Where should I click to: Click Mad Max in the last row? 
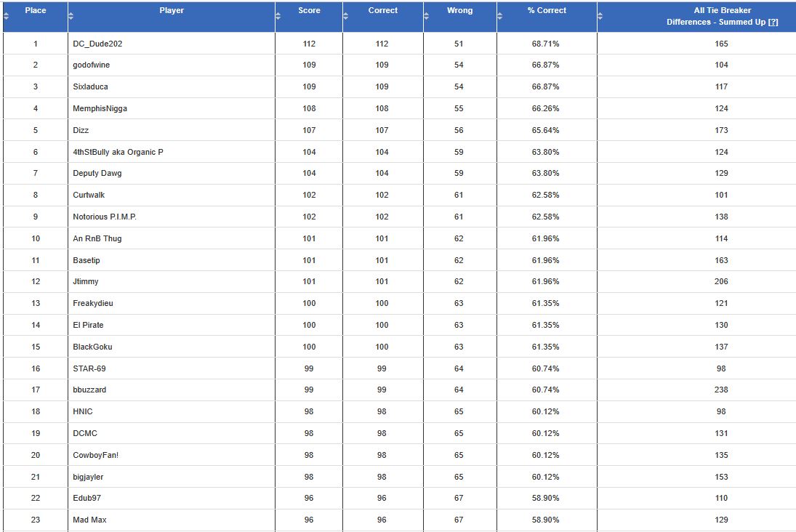tap(89, 520)
